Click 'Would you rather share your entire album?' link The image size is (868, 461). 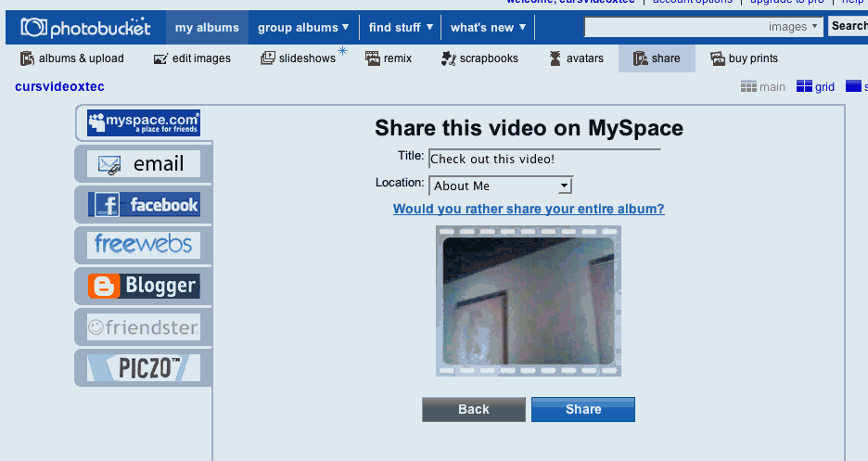(529, 210)
